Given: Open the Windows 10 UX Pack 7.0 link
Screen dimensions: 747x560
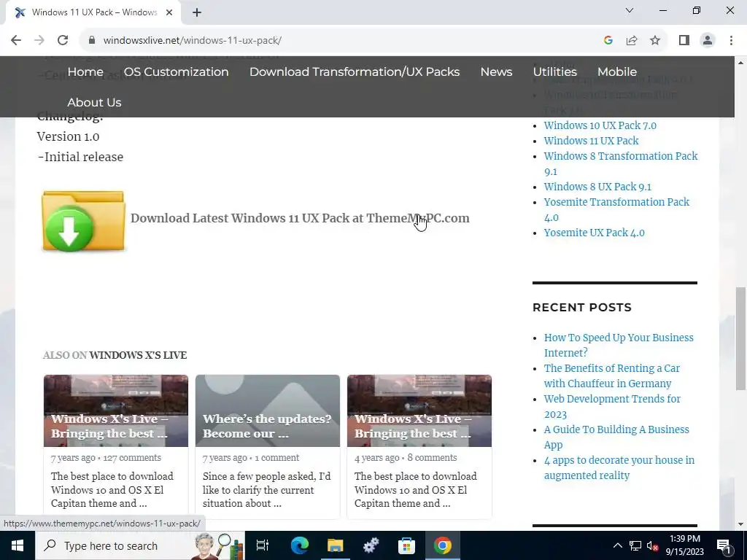Looking at the screenshot, I should coord(600,125).
